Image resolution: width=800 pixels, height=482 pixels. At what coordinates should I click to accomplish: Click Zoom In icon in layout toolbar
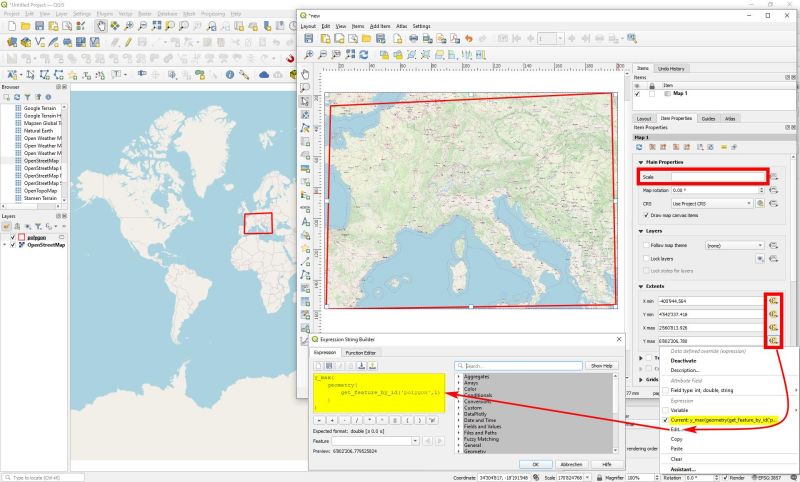[308, 55]
